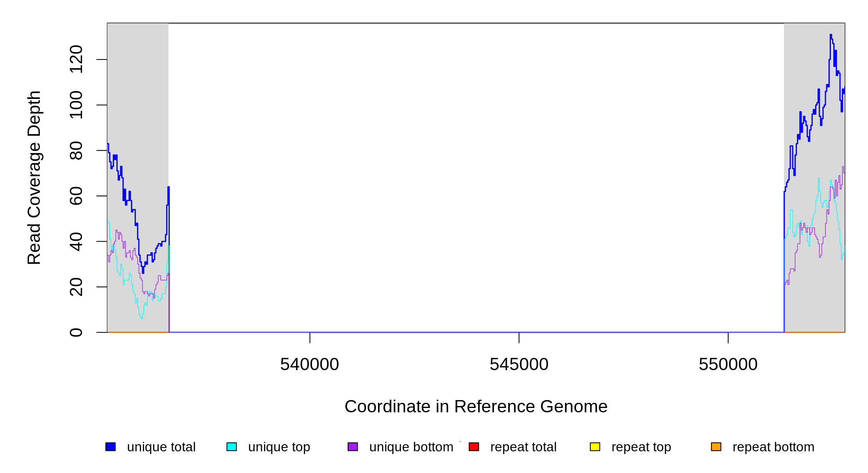Screen dimensions: 868x473
Task: Click the cyan unique top legend swatch
Action: coord(232,447)
